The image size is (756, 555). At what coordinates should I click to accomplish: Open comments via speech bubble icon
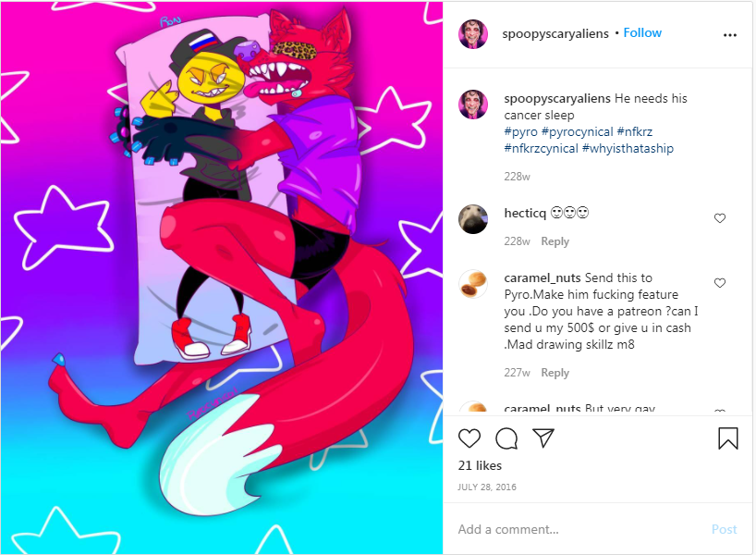[506, 438]
